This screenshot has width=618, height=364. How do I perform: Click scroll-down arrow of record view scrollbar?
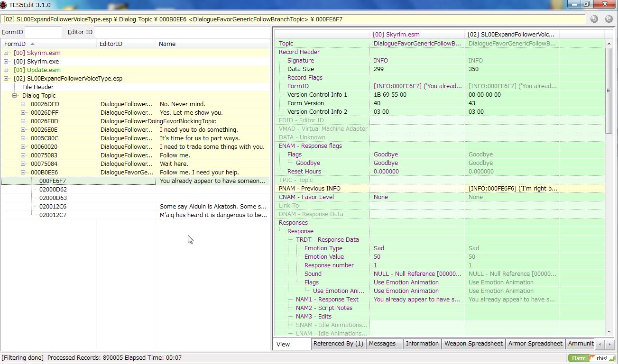[x=609, y=332]
